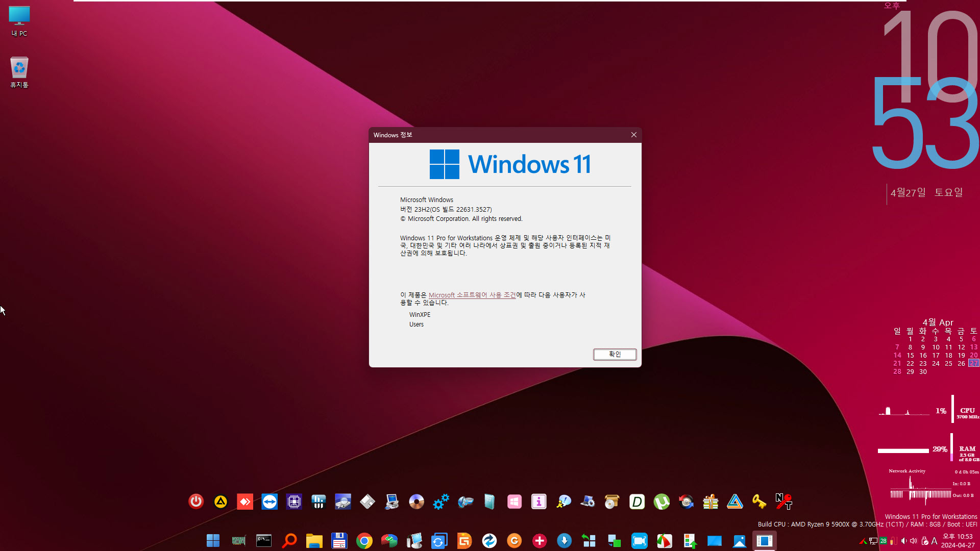The width and height of the screenshot is (980, 551).
Task: Click the gray floppy disk dock icon
Action: coord(367,502)
